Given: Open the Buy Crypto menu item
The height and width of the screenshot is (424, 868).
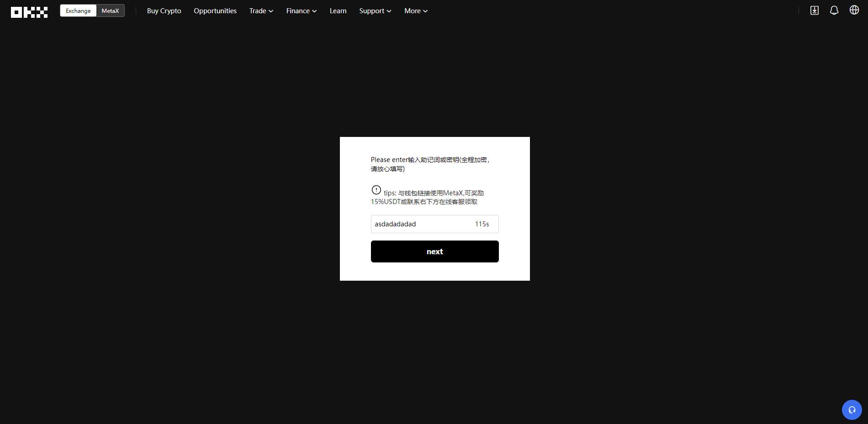Looking at the screenshot, I should (164, 11).
